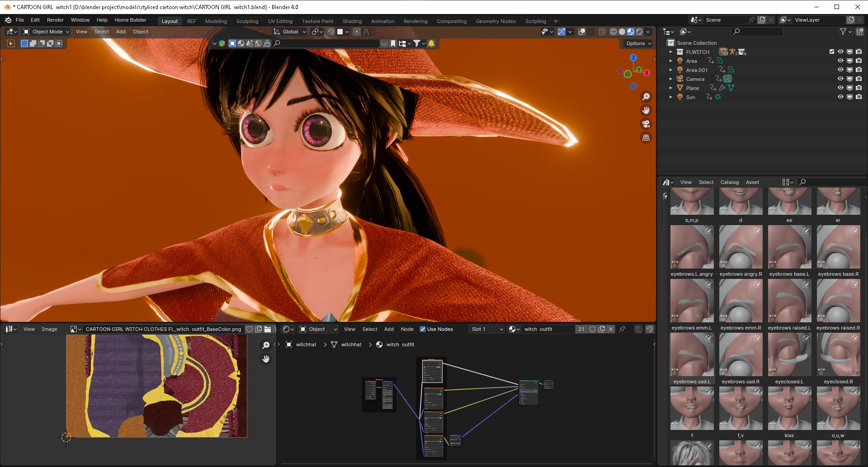Toggle FLWITCH collection exclude checkbox
This screenshot has height=467, width=868.
click(x=832, y=52)
